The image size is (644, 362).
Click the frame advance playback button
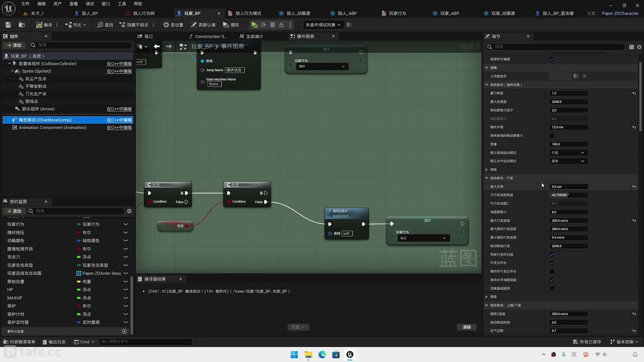264,25
